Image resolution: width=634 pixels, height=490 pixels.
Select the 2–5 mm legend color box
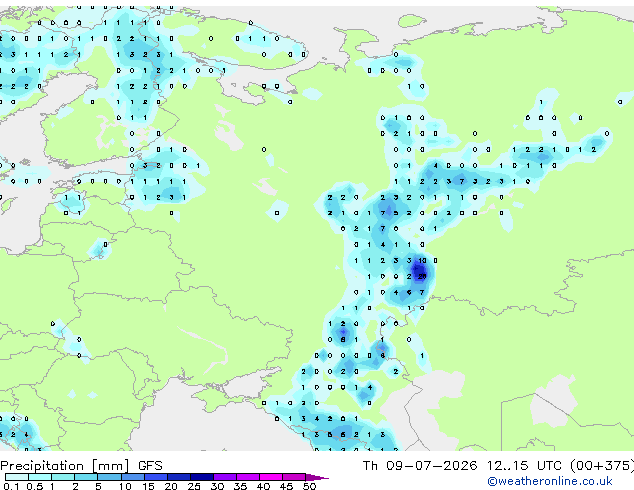(86, 477)
